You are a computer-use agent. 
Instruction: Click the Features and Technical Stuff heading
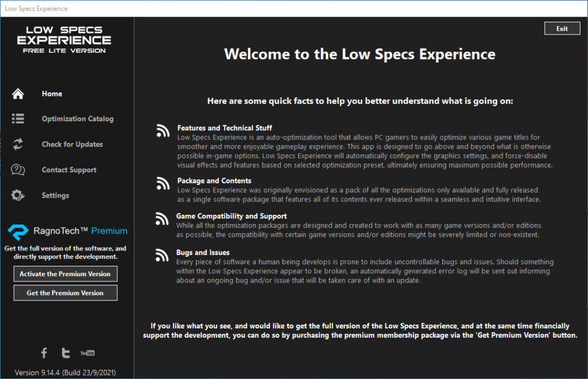tap(225, 128)
